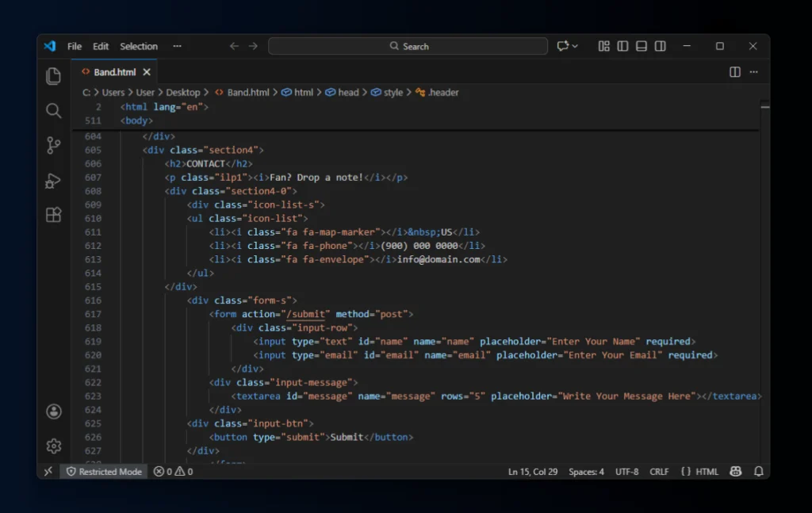Select the Band.html editor tab

point(114,72)
